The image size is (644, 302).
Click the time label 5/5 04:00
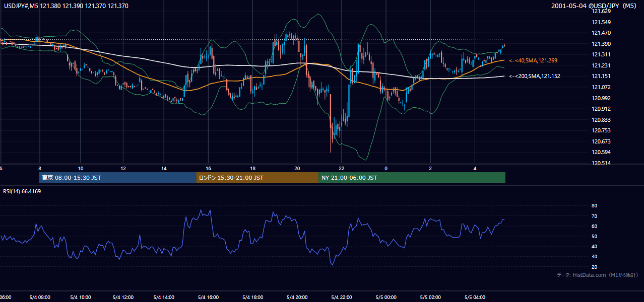coord(475,297)
